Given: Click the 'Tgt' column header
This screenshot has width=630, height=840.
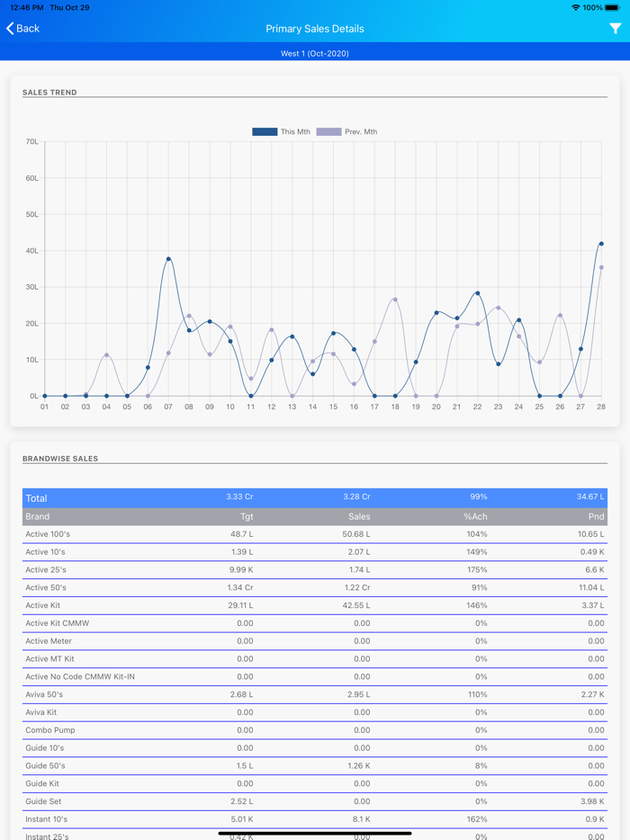Looking at the screenshot, I should 247,516.
